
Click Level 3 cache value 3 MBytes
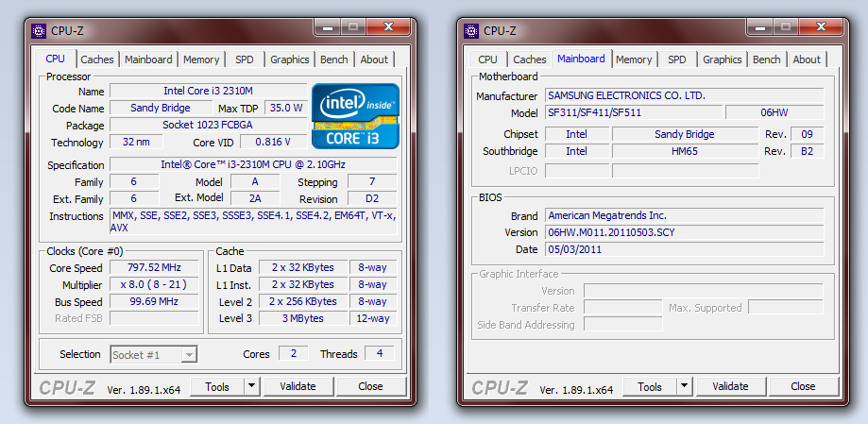pyautogui.click(x=303, y=318)
